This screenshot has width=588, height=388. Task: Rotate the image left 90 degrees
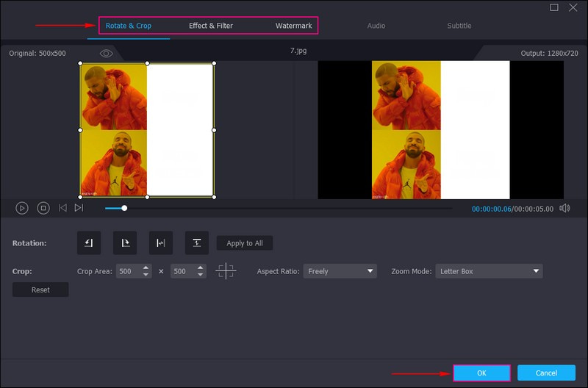pos(88,243)
